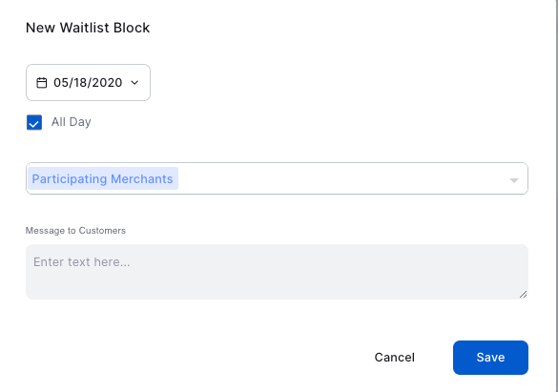Uncheck the All Day checkbox

[x=34, y=122]
